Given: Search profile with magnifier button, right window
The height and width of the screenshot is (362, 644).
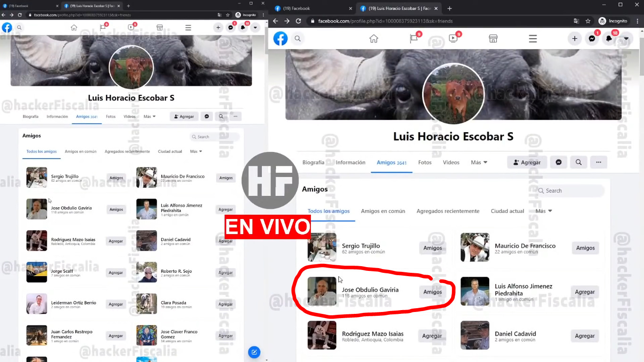Looking at the screenshot, I should (578, 162).
